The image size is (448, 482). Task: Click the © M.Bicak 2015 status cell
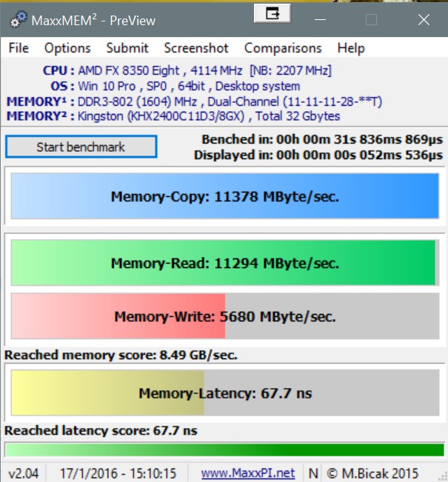point(372,473)
